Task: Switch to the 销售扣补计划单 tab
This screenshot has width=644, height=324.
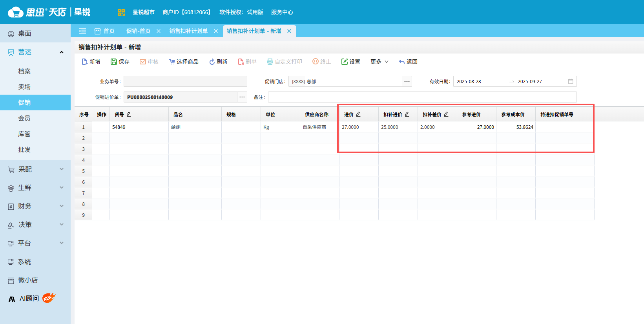Action: (188, 31)
